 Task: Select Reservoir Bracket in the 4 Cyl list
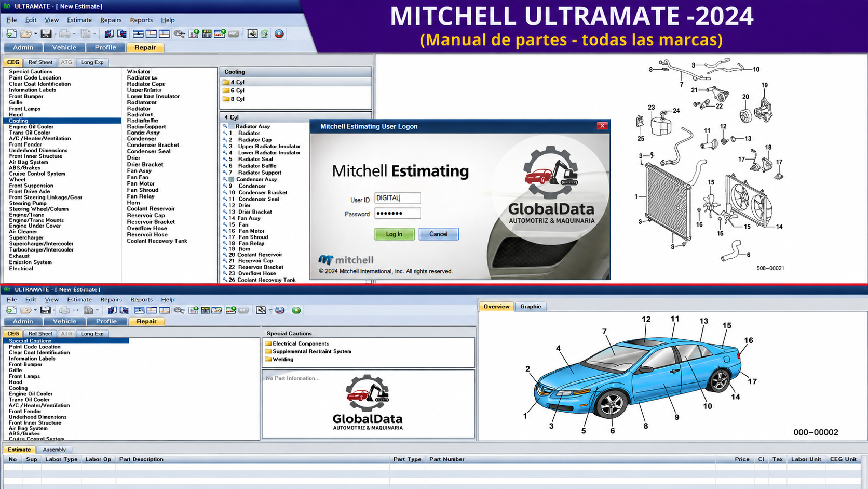pos(261,267)
